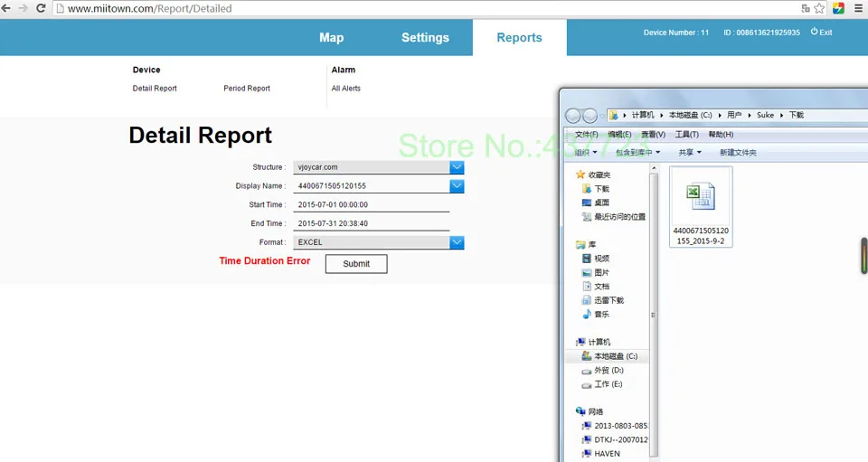Select network computer HAVEN
Viewport: 868px width, 462px height.
click(601, 454)
